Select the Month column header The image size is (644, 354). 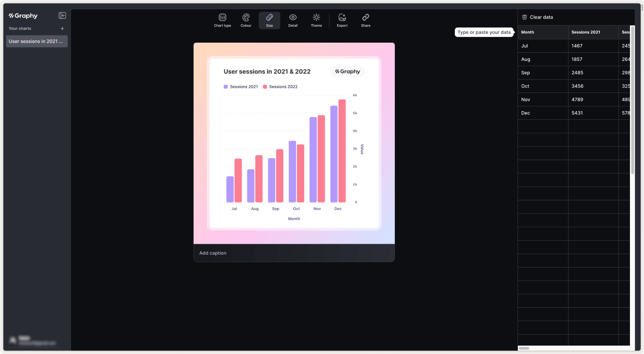[x=543, y=32]
